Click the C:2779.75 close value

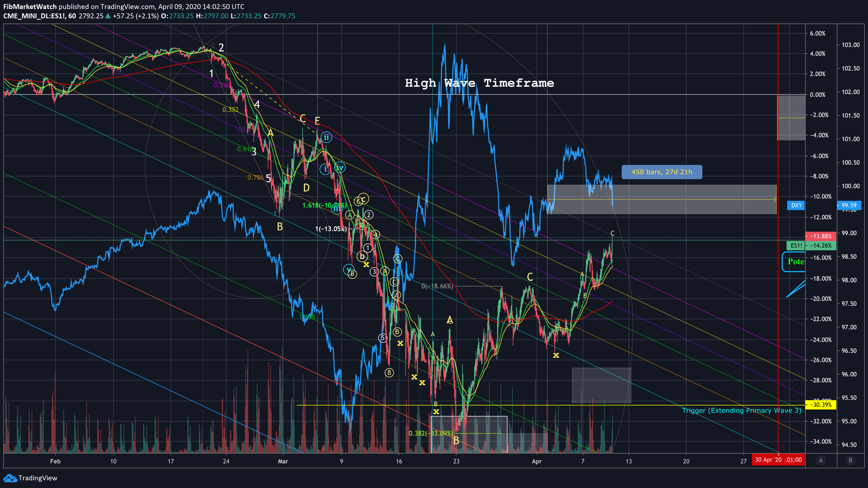[279, 16]
